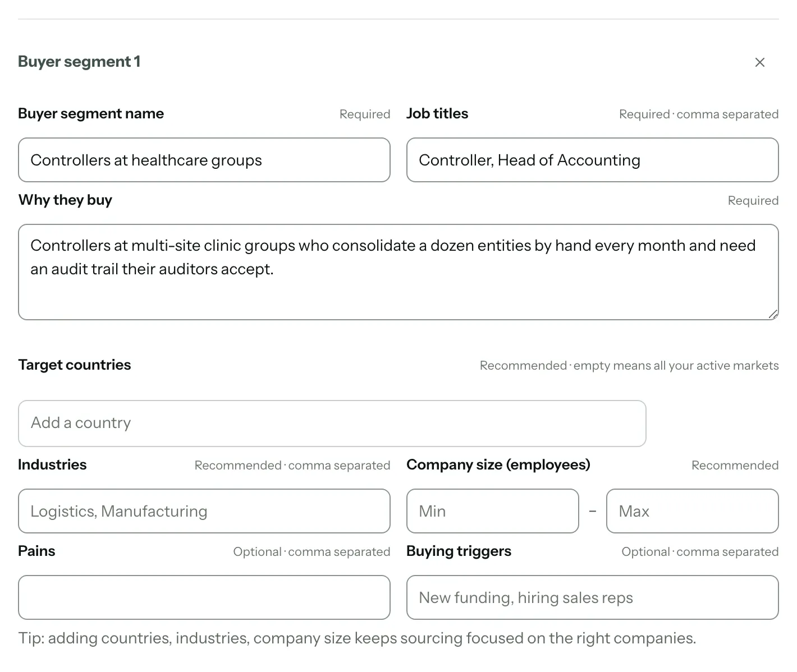Screen dimensions: 797x672
Task: Focus the empty Pains input field
Action: tap(204, 597)
